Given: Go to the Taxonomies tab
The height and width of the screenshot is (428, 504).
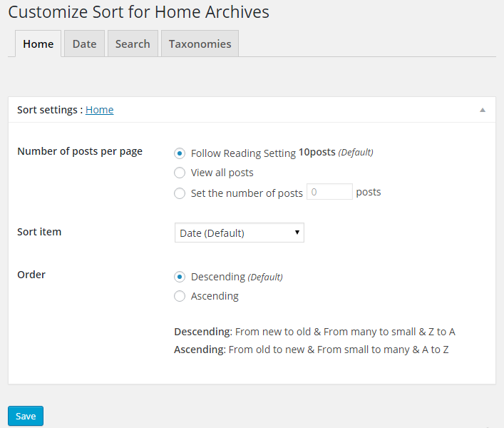Looking at the screenshot, I should [x=200, y=44].
